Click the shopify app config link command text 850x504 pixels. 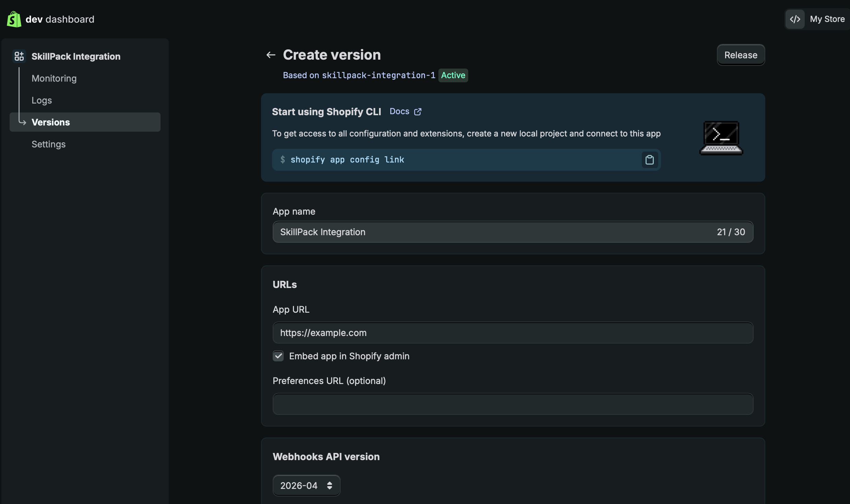point(347,160)
